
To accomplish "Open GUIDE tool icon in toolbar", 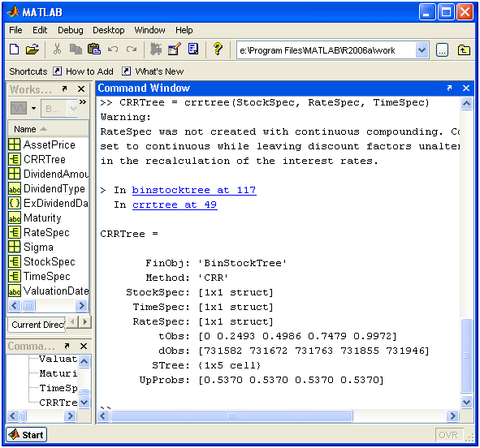I will point(175,50).
